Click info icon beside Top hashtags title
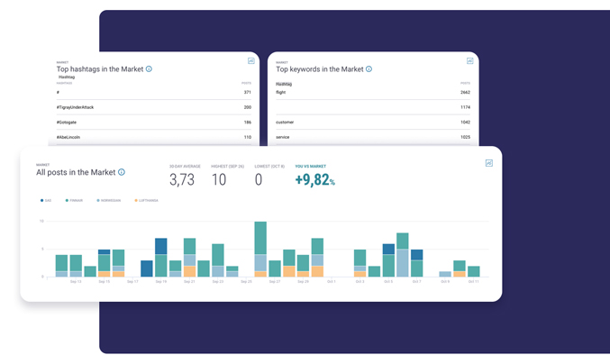 pos(149,69)
